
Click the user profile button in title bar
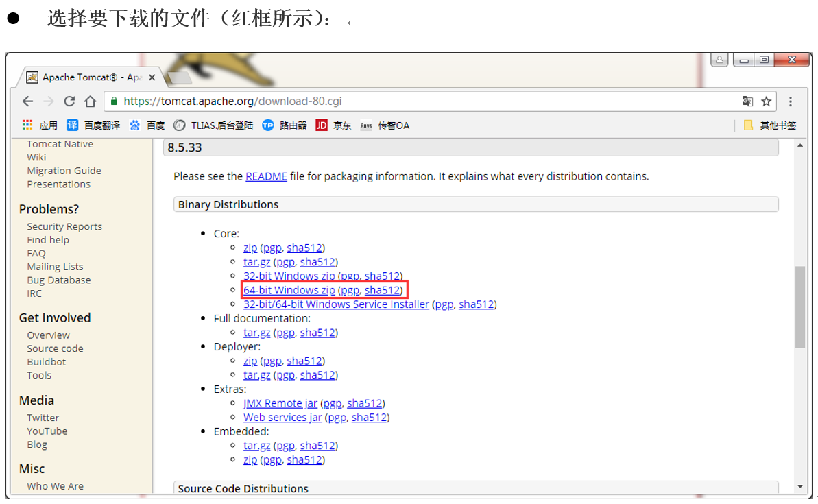719,60
